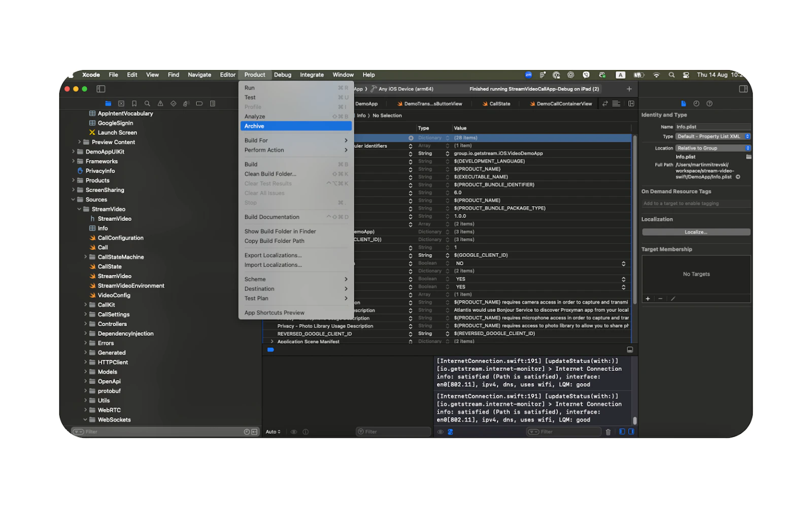Open the Test navigator diamond icon
The image size is (812, 508).
coord(174,104)
